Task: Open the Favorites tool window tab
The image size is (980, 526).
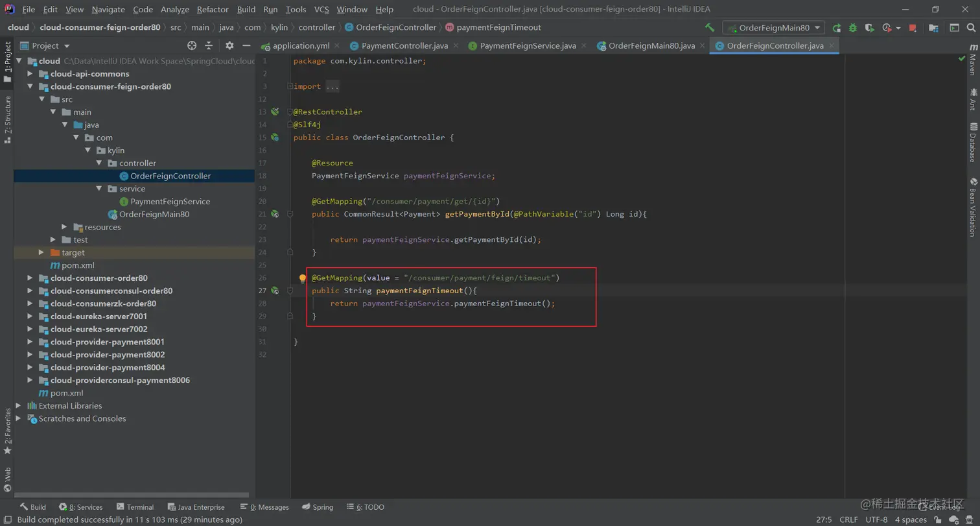Action: [x=7, y=431]
